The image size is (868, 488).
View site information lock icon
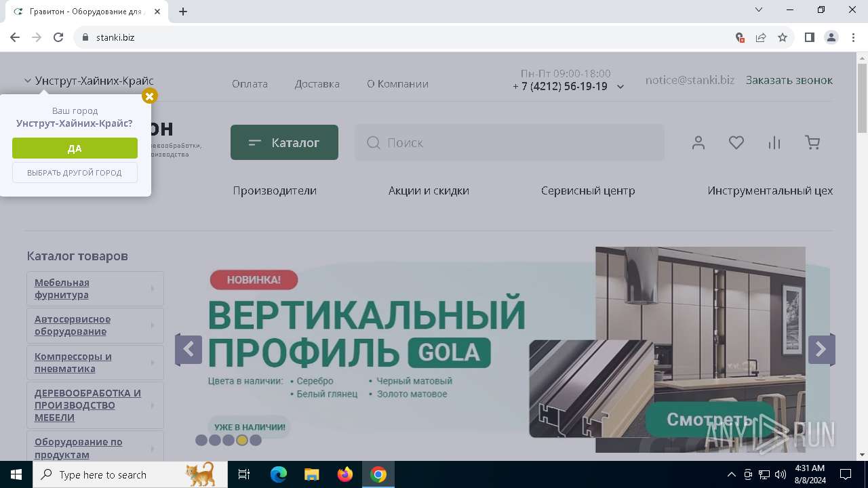pyautogui.click(x=85, y=37)
